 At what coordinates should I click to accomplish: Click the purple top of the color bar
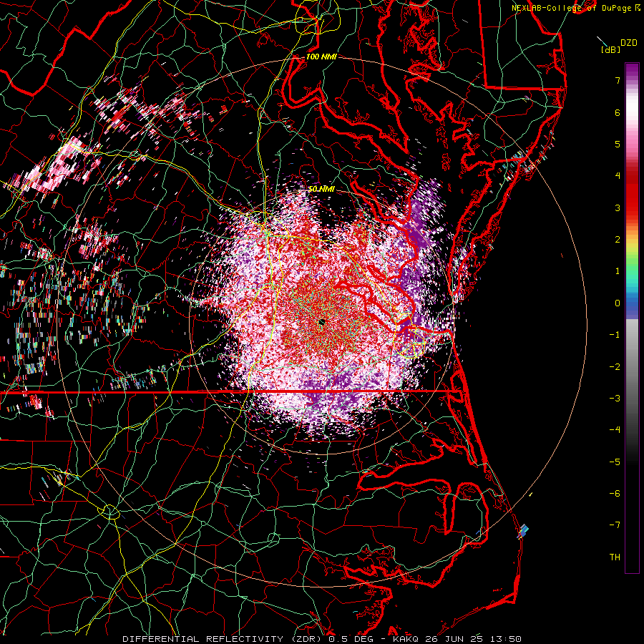(x=632, y=71)
